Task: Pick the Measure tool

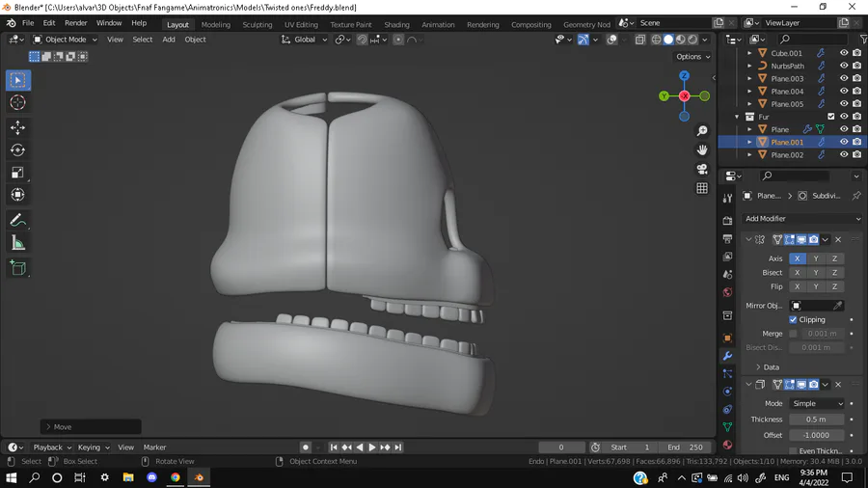Action: (x=17, y=243)
